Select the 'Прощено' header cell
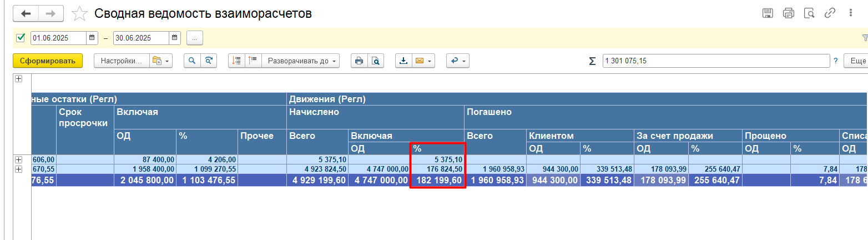The image size is (868, 240). click(791, 135)
